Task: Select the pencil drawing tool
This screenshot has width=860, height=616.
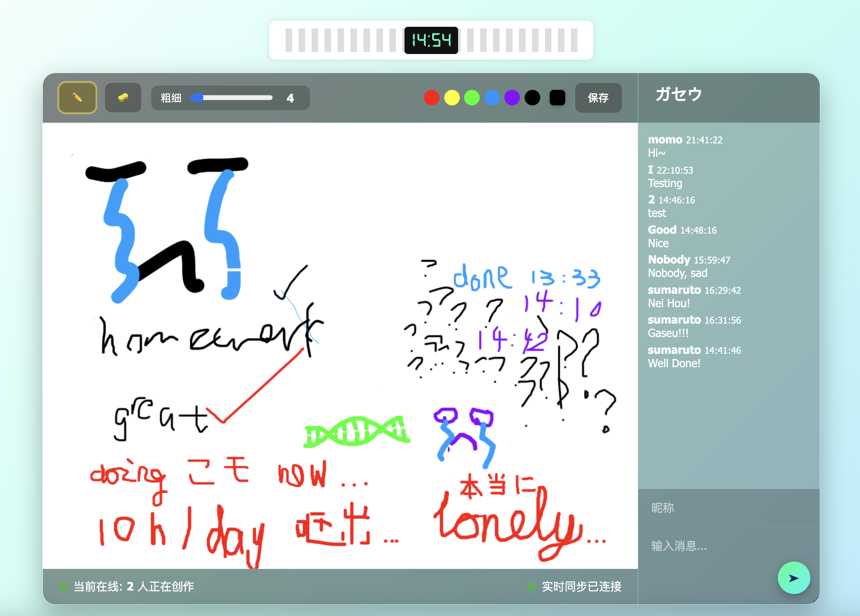Action: (77, 98)
